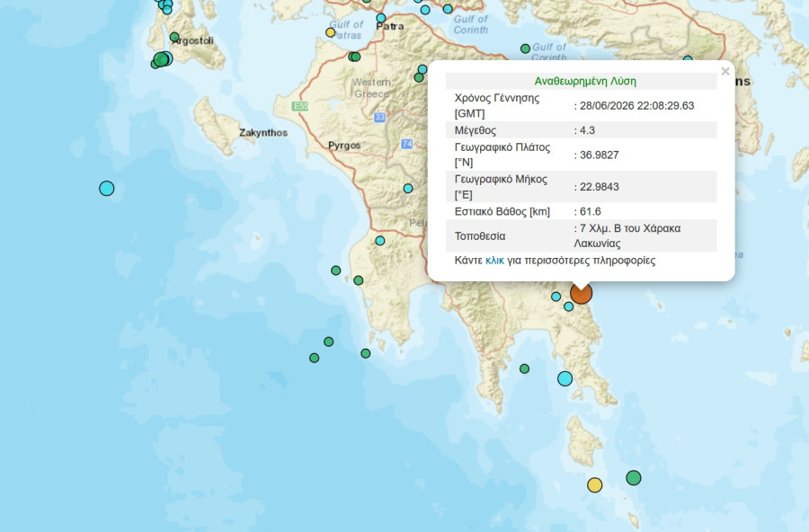Screen dimensions: 809x532
Task: Select the Αναθεωρημένη Λύση popup header
Action: [581, 81]
